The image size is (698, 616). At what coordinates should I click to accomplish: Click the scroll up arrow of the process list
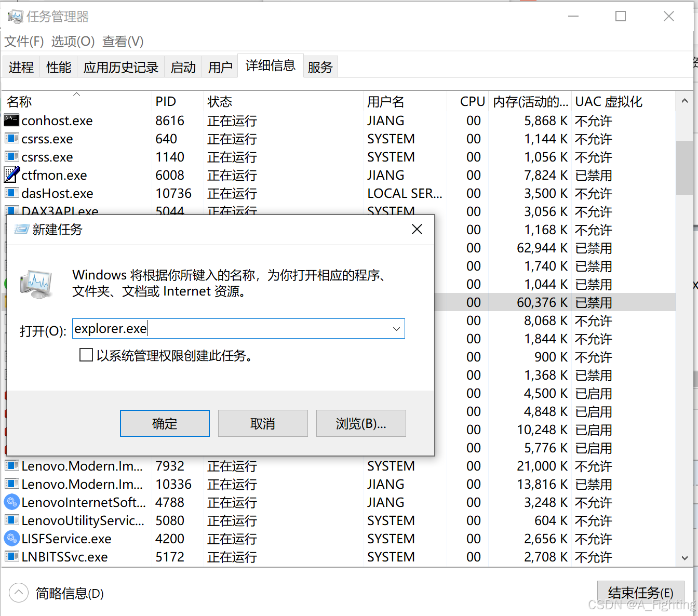pos(684,101)
